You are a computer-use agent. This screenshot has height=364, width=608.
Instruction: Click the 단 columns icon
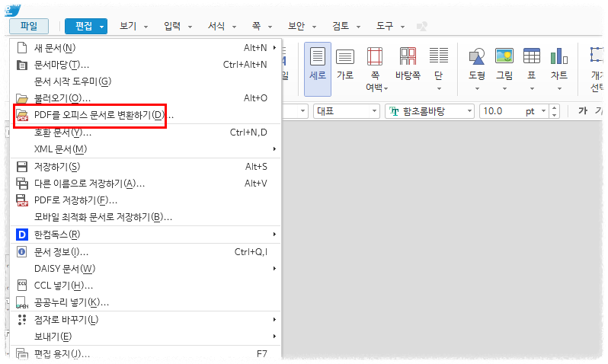point(439,56)
